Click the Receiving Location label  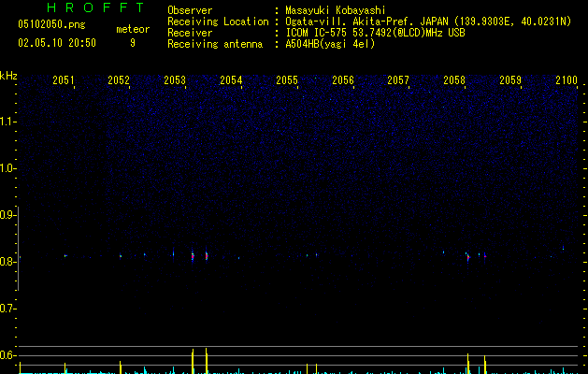218,22
